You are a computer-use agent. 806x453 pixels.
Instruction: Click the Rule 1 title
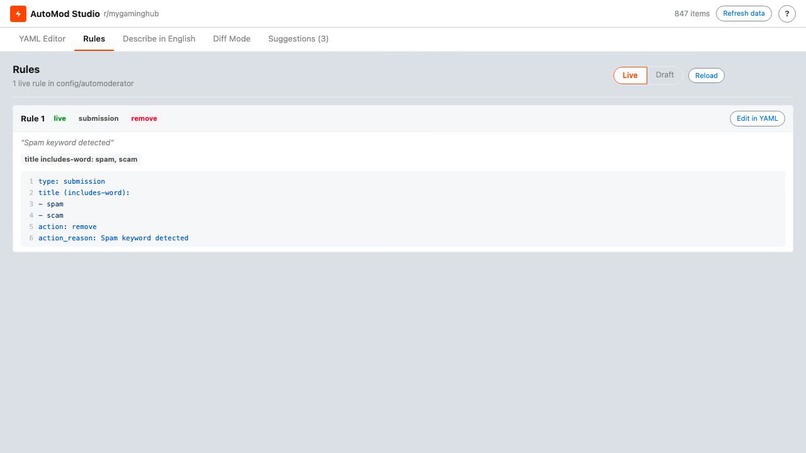click(32, 118)
